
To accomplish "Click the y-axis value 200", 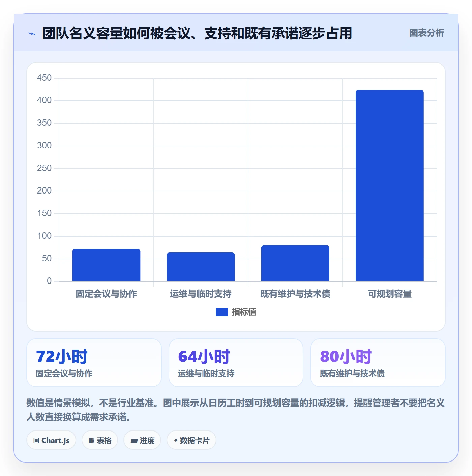I will click(x=44, y=191).
